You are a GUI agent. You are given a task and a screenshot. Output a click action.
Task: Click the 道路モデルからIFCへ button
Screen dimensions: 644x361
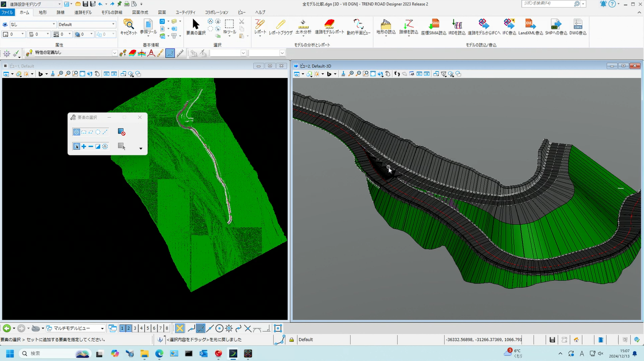tap(484, 24)
